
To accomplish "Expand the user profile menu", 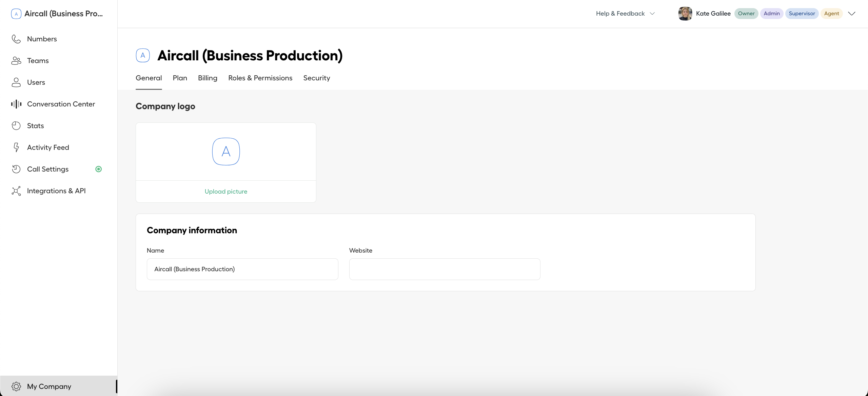I will coord(852,13).
